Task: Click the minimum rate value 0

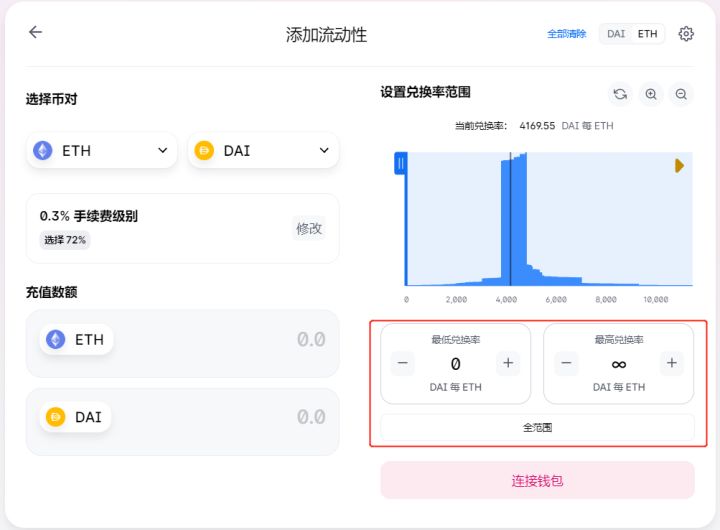Action: [456, 364]
